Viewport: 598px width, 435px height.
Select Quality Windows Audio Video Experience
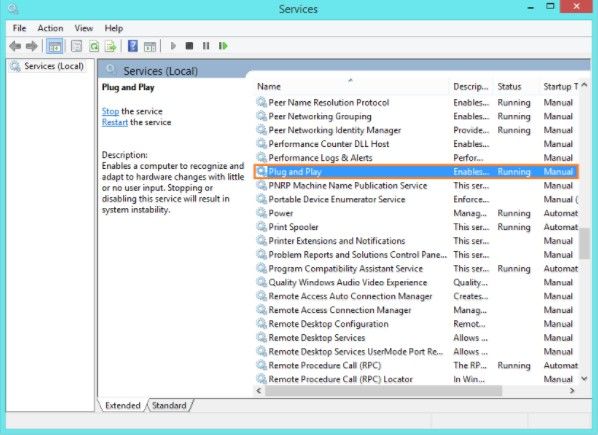[x=348, y=282]
